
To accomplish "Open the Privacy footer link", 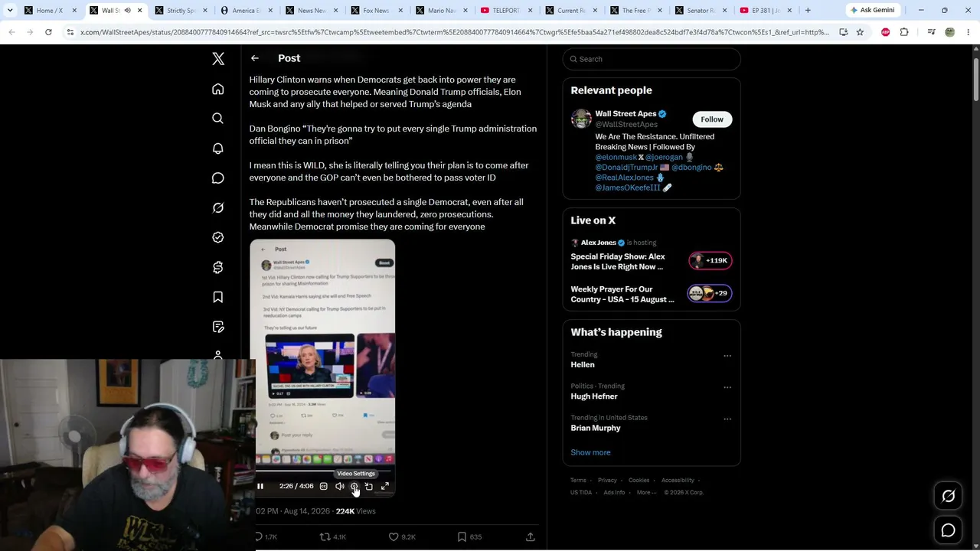I will pos(607,481).
